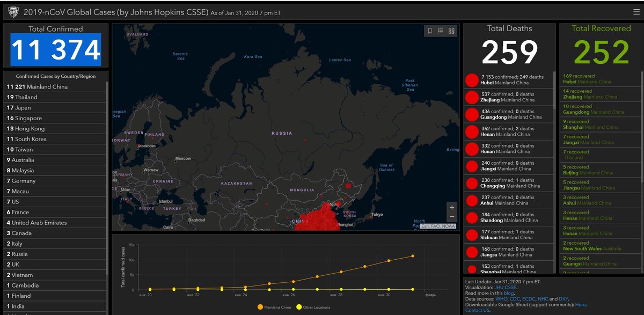Click the red circle beside Henan deaths entry
Screen dimensions: 644x315
pos(472,131)
